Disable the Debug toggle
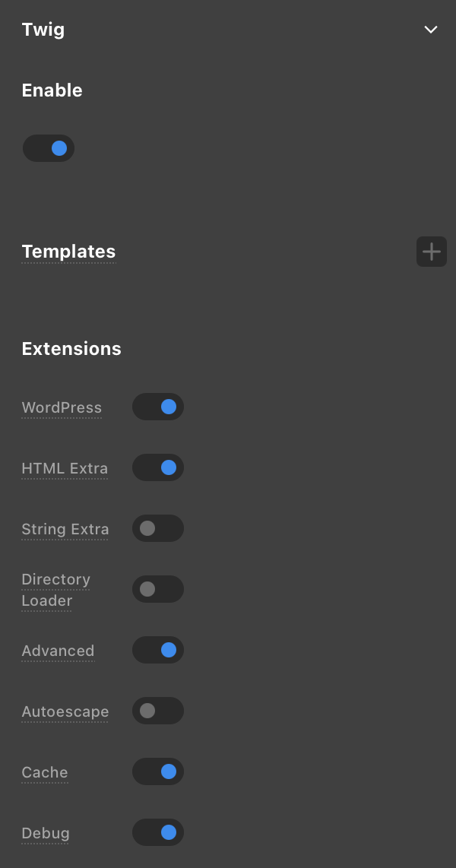The image size is (456, 868). [x=158, y=832]
